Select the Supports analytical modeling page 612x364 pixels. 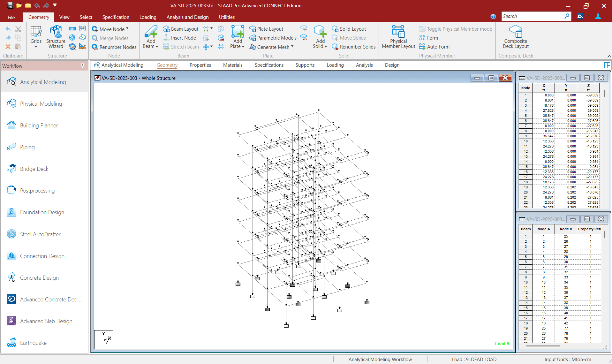(x=305, y=65)
